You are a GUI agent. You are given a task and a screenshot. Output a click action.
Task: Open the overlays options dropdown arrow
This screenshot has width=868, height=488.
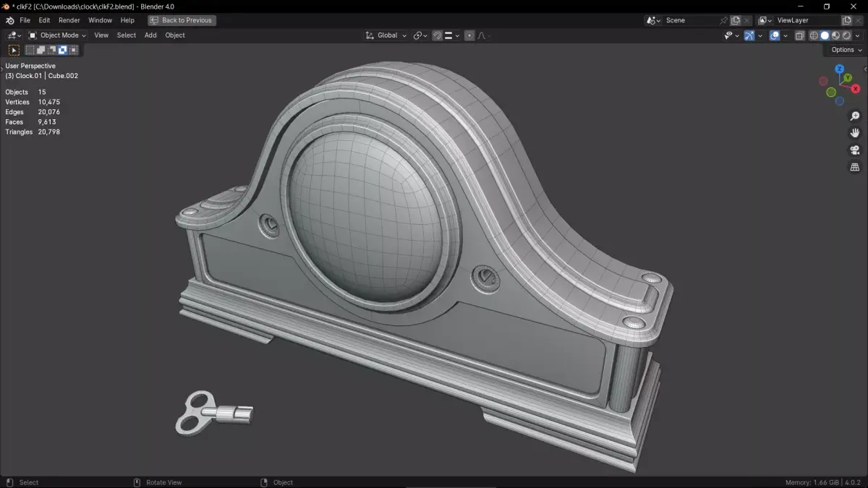pos(785,35)
